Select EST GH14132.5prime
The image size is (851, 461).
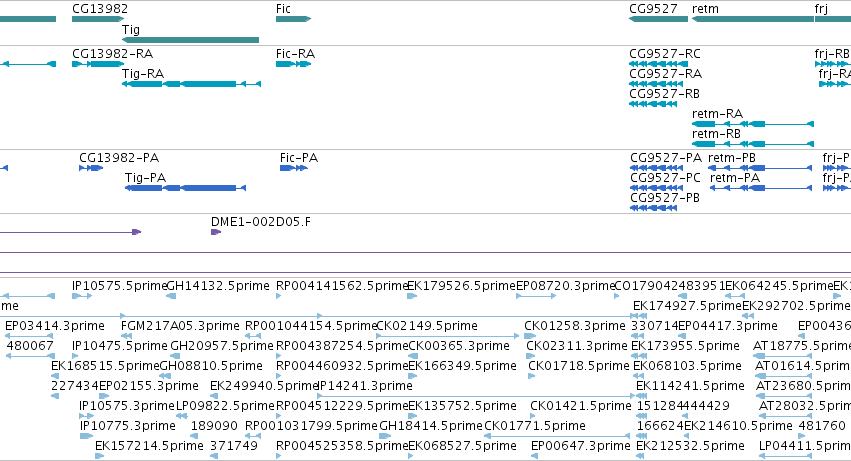click(218, 286)
